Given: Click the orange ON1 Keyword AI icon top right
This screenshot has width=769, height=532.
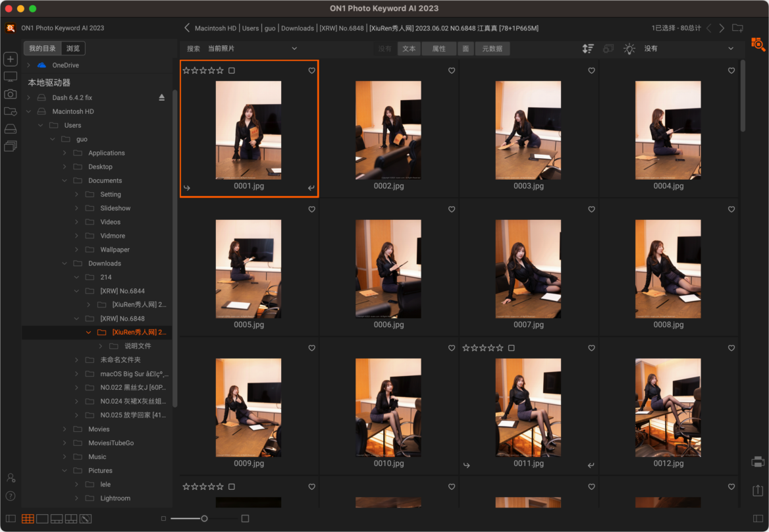Looking at the screenshot, I should (758, 45).
